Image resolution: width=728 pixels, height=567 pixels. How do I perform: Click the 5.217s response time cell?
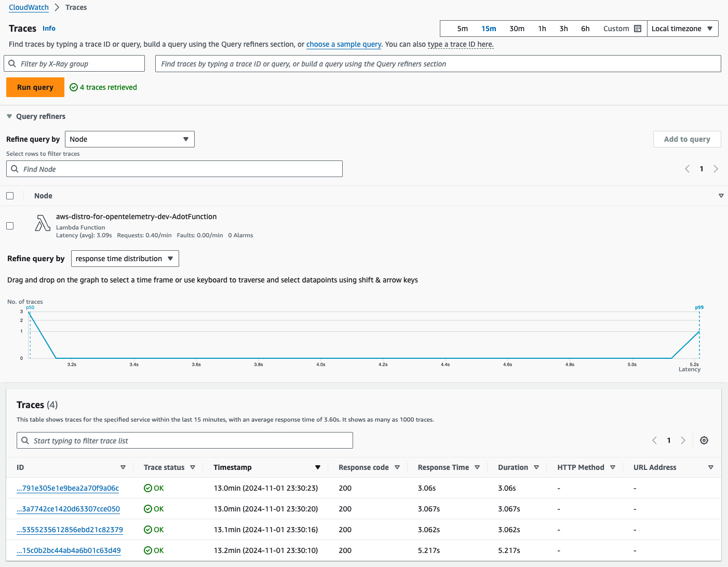pos(429,550)
